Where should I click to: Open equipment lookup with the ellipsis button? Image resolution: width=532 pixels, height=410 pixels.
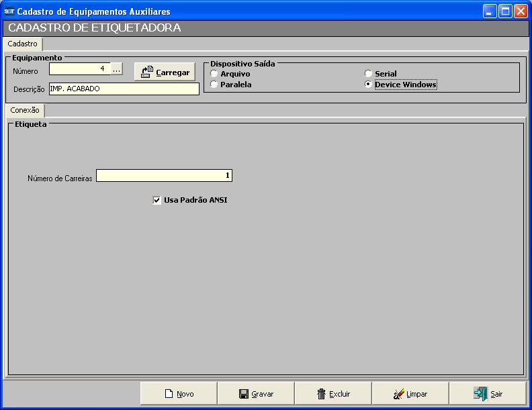point(117,69)
